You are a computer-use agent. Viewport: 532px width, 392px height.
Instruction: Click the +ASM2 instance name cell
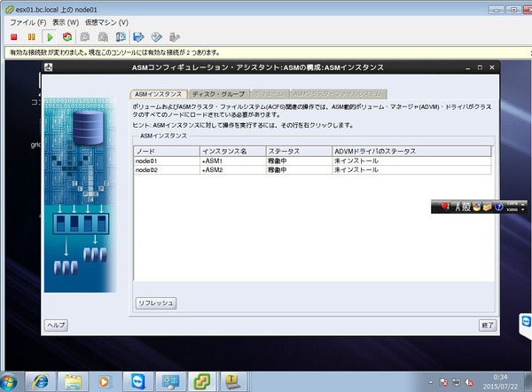coord(232,170)
